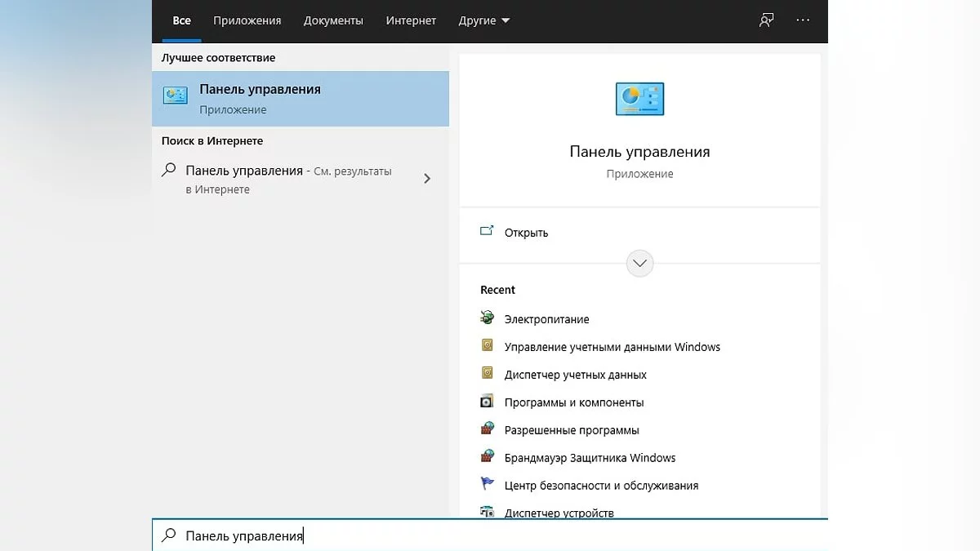Open Разрешенные программы

click(x=572, y=430)
